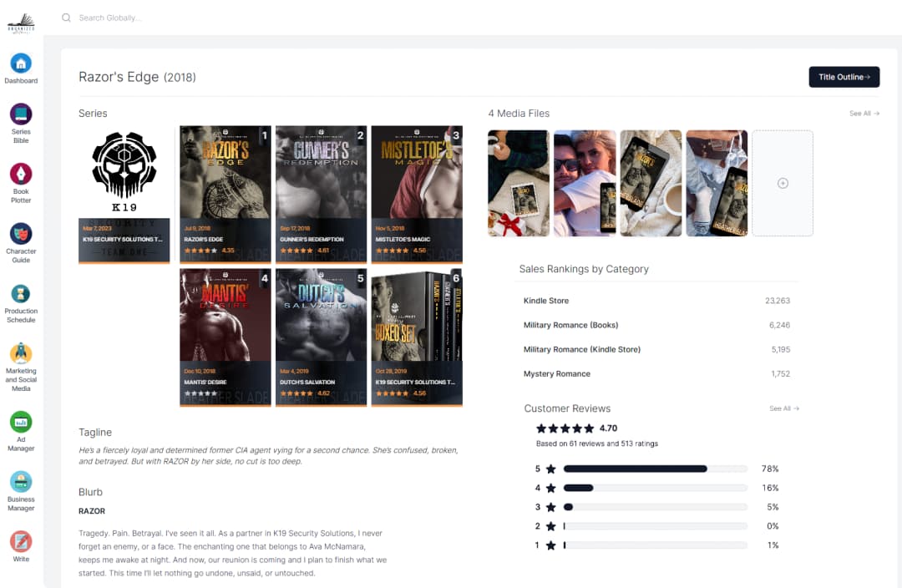Open the first media file thumbnail
Screen dimensions: 902x588
(x=519, y=183)
